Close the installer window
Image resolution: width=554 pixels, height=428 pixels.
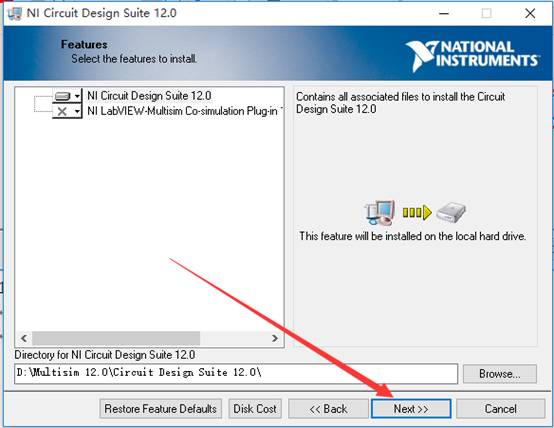530,13
